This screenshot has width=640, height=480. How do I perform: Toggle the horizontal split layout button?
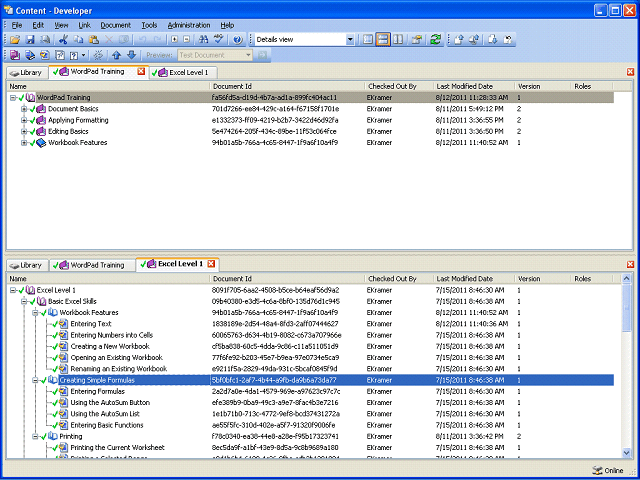coord(383,40)
